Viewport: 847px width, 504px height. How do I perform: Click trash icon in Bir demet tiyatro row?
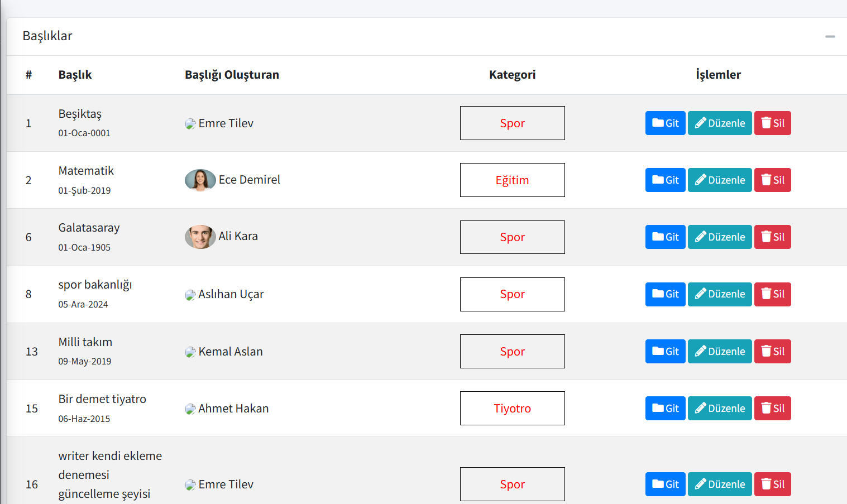(766, 408)
